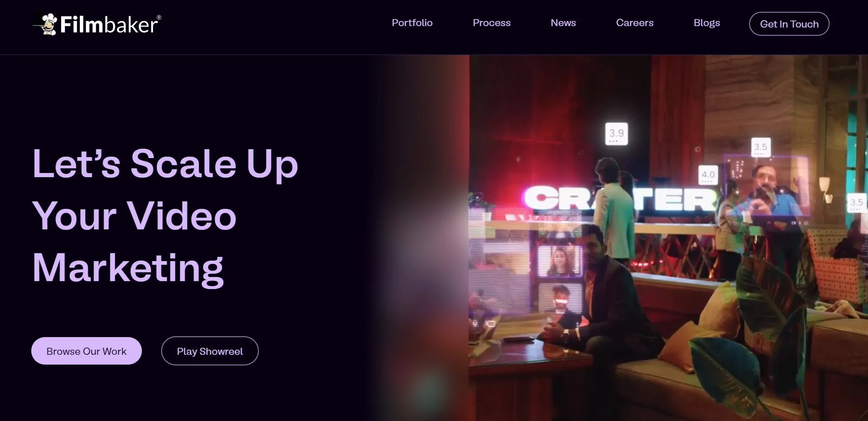The height and width of the screenshot is (421, 868).
Task: Click the 4.0 rating badge in video
Action: [x=708, y=175]
